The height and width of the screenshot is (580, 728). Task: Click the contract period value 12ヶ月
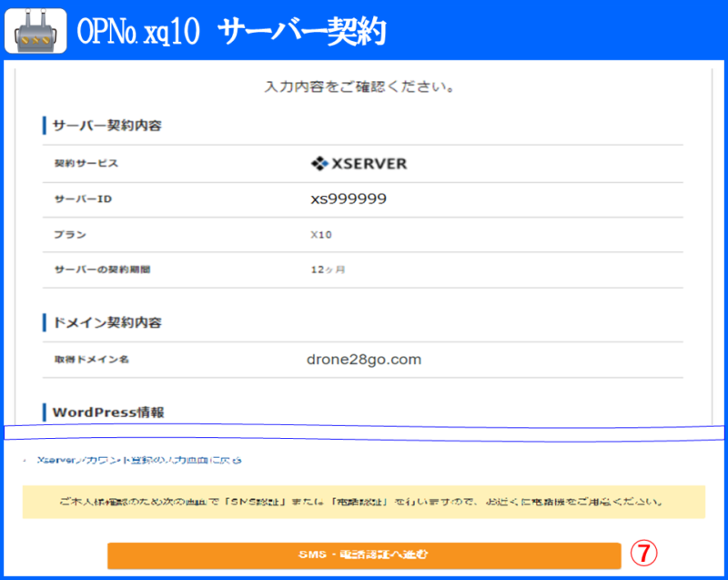[328, 270]
